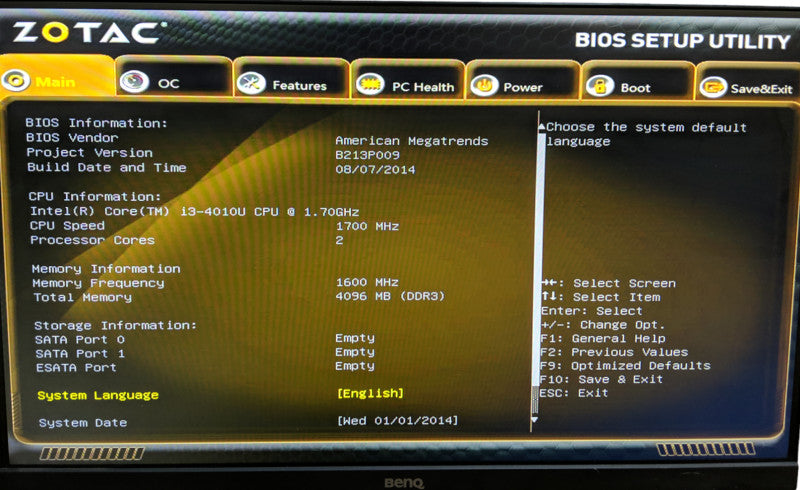Click the Save&Exit icon
Image resolution: width=800 pixels, height=490 pixels.
713,87
